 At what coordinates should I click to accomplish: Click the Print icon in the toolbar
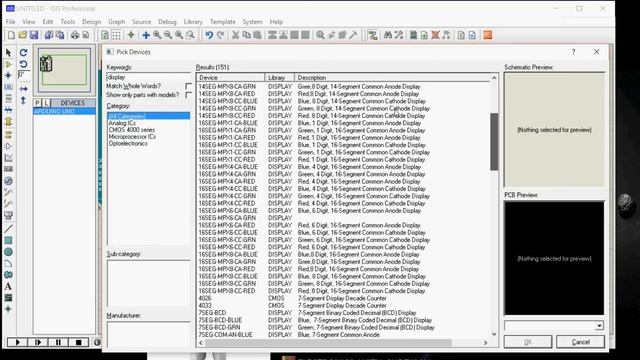point(75,35)
